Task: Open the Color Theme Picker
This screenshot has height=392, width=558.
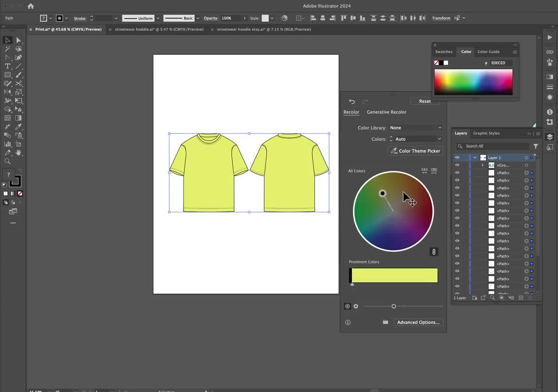Action: [415, 151]
